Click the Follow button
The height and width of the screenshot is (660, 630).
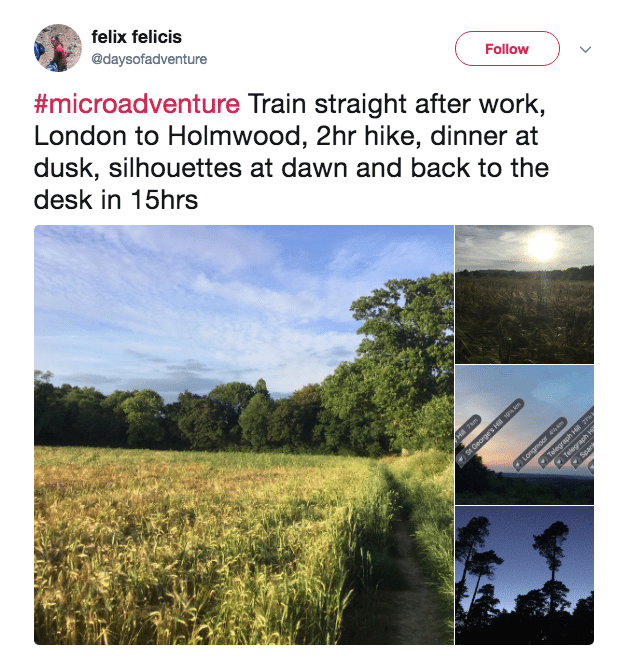pyautogui.click(x=507, y=48)
